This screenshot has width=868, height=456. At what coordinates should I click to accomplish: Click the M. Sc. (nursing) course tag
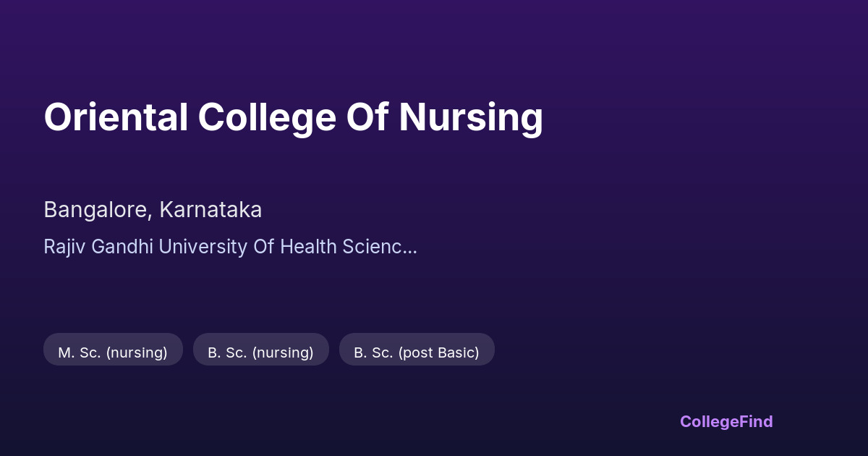pos(113,352)
